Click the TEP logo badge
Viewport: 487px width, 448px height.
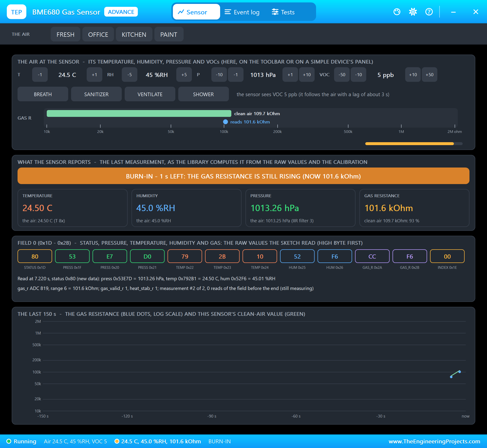click(17, 12)
